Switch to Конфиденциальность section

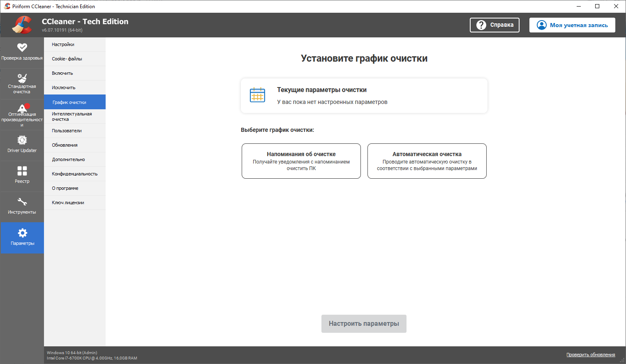(x=75, y=174)
